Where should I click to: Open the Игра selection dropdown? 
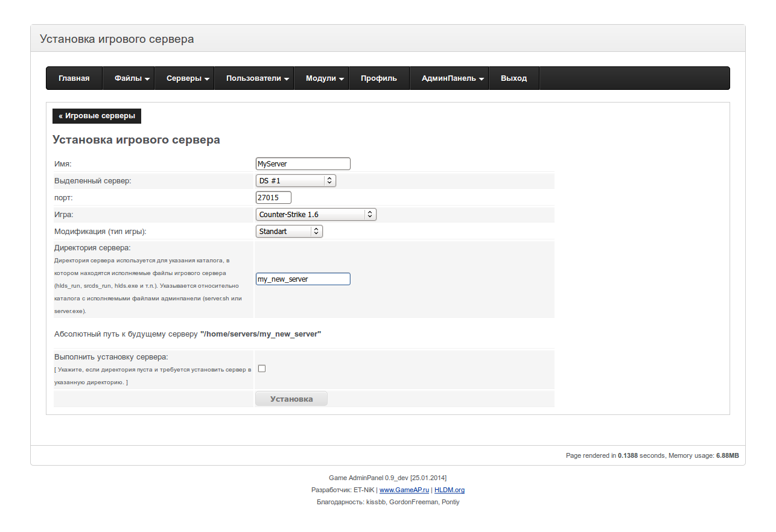click(316, 214)
